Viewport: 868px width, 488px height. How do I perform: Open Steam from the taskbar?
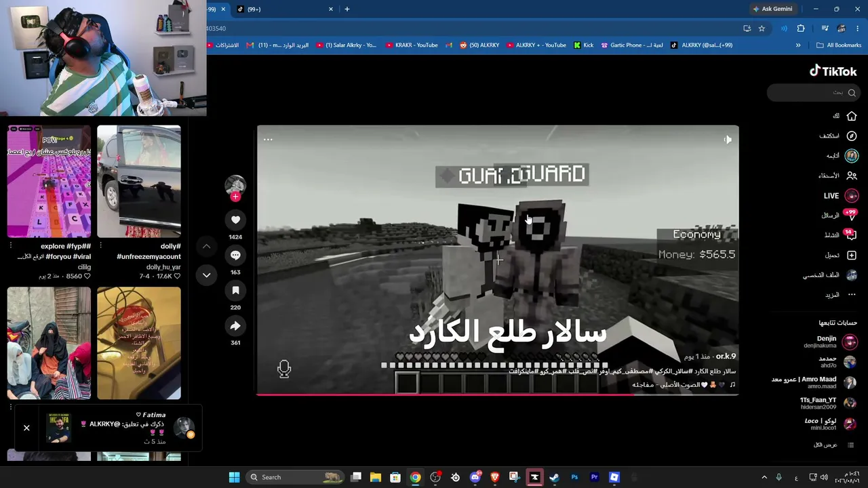554,477
